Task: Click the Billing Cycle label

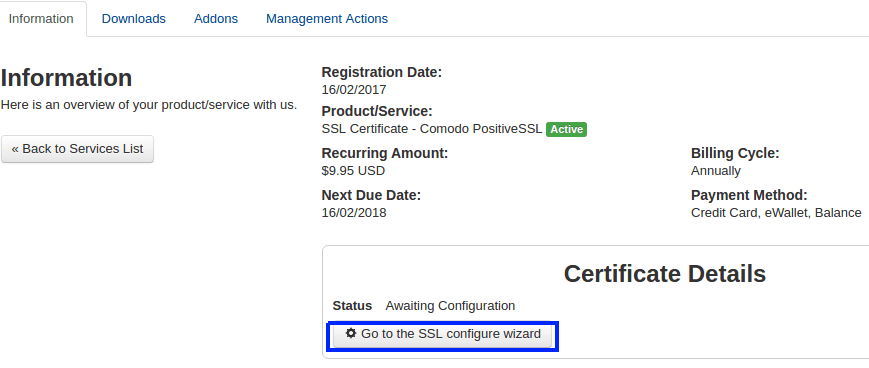Action: 735,154
